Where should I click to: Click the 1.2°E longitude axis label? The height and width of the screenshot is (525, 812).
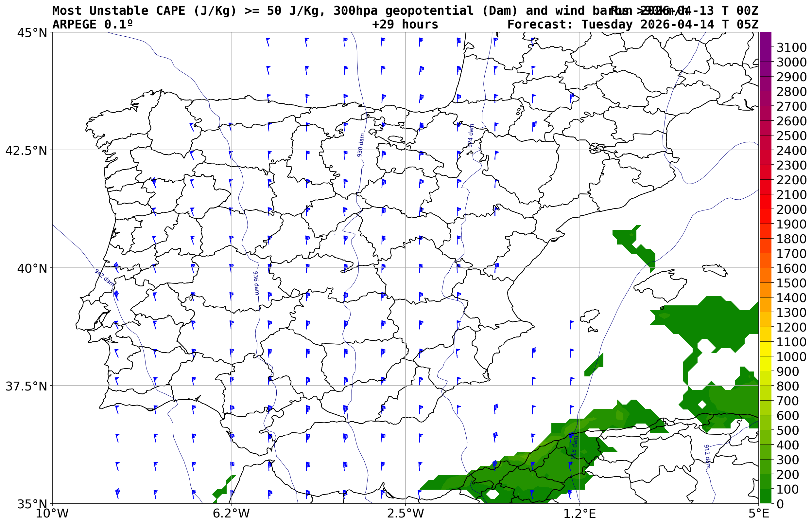tap(580, 514)
